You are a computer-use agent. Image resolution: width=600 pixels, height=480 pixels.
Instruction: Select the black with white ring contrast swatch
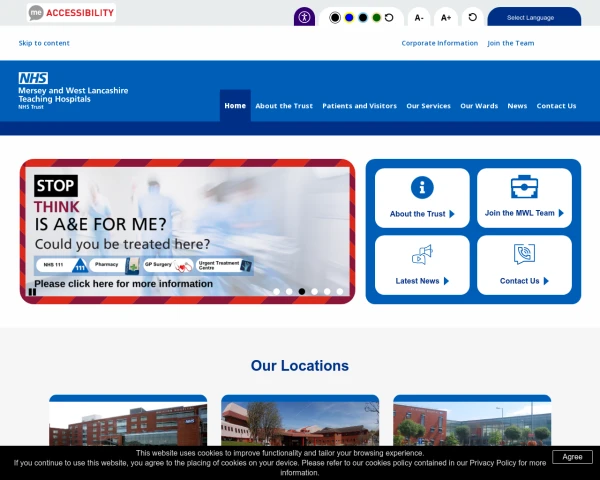pos(335,18)
